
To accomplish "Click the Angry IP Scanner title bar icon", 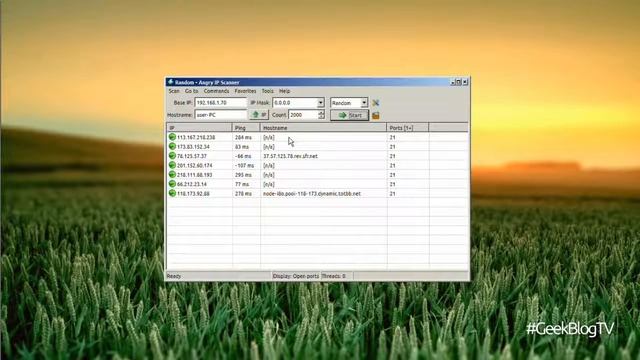I will (x=171, y=82).
